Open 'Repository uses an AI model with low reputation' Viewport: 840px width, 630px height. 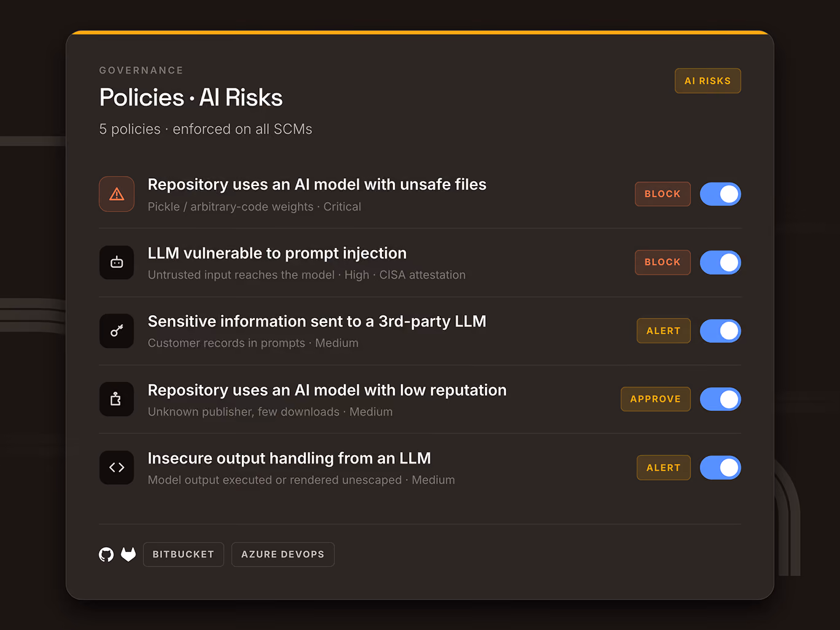(327, 391)
